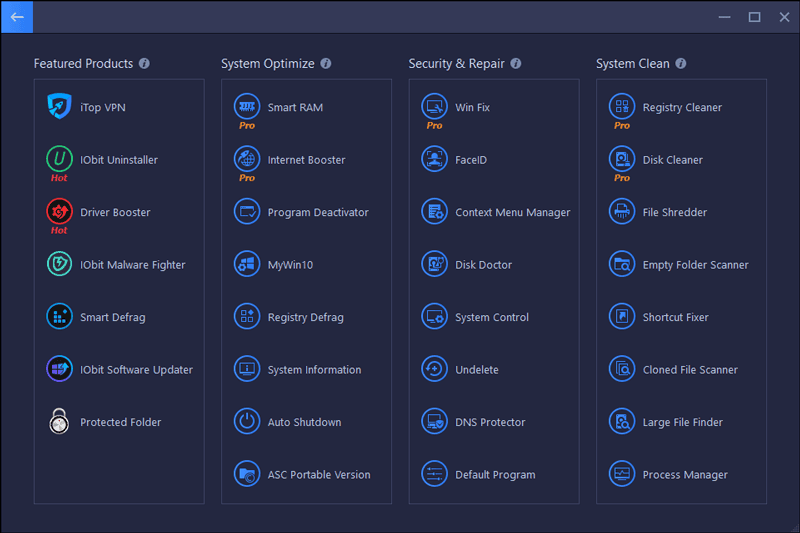Click the Security & Repair info icon
Viewport: 800px width, 533px height.
tap(516, 63)
